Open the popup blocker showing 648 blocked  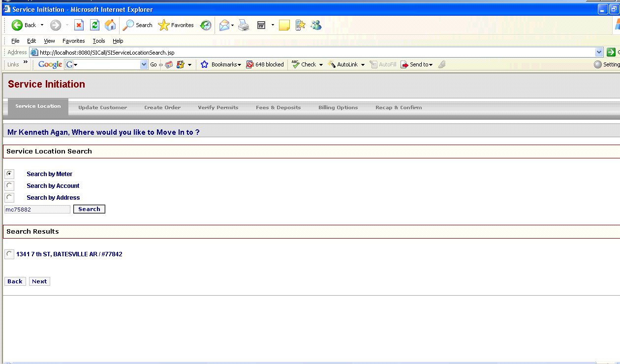(265, 64)
